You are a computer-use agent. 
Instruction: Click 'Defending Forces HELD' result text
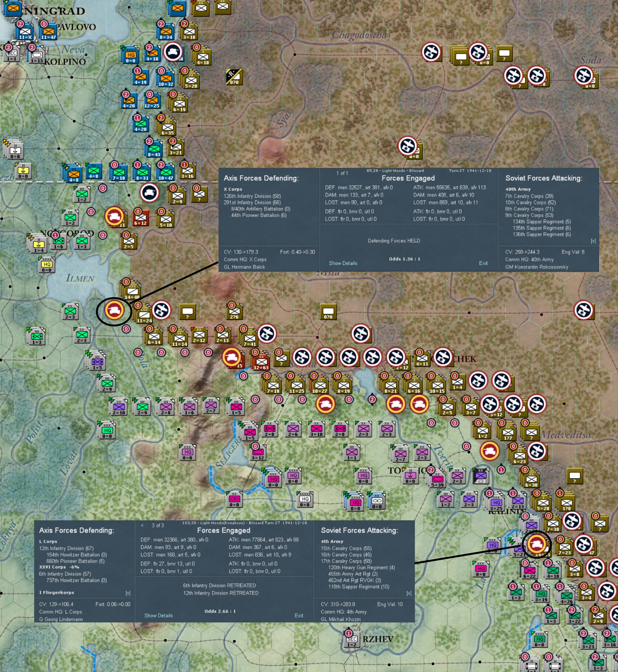[394, 241]
